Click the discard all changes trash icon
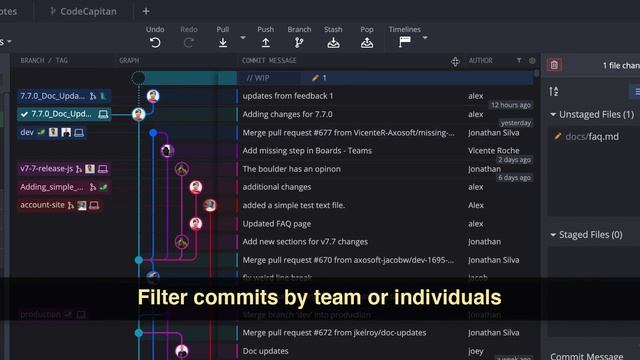Image resolution: width=640 pixels, height=360 pixels. tap(554, 65)
